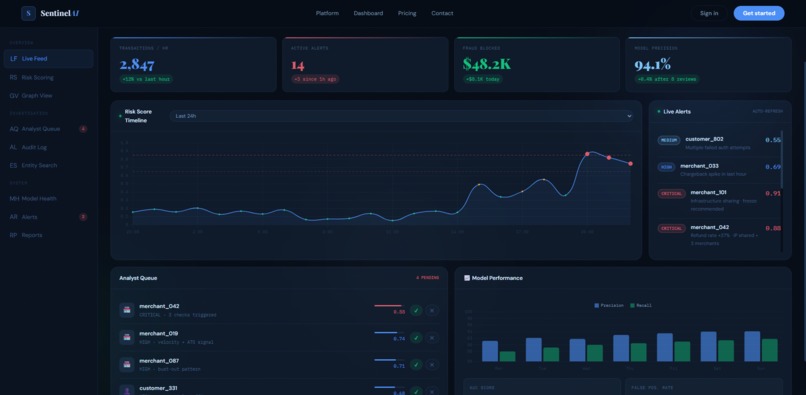Open the Platform nav link
Screen dimensions: 806x395
(x=327, y=13)
